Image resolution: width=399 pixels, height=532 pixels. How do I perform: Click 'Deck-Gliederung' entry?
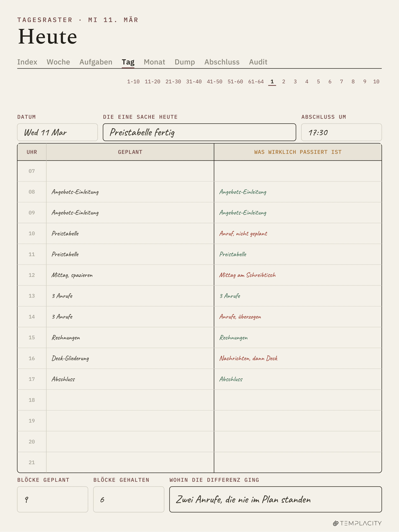(70, 358)
